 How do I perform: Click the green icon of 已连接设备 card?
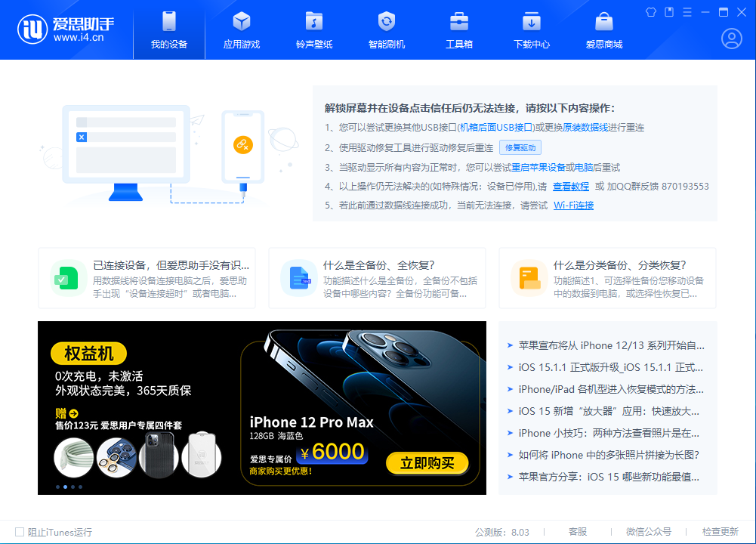67,278
